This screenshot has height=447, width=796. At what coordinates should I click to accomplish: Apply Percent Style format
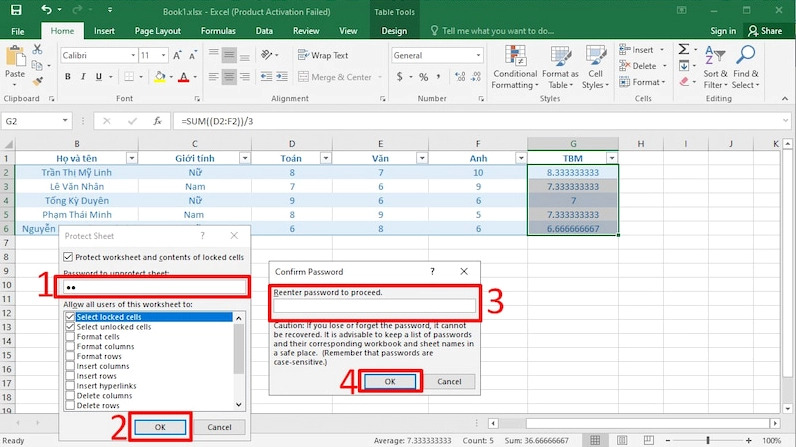click(423, 77)
